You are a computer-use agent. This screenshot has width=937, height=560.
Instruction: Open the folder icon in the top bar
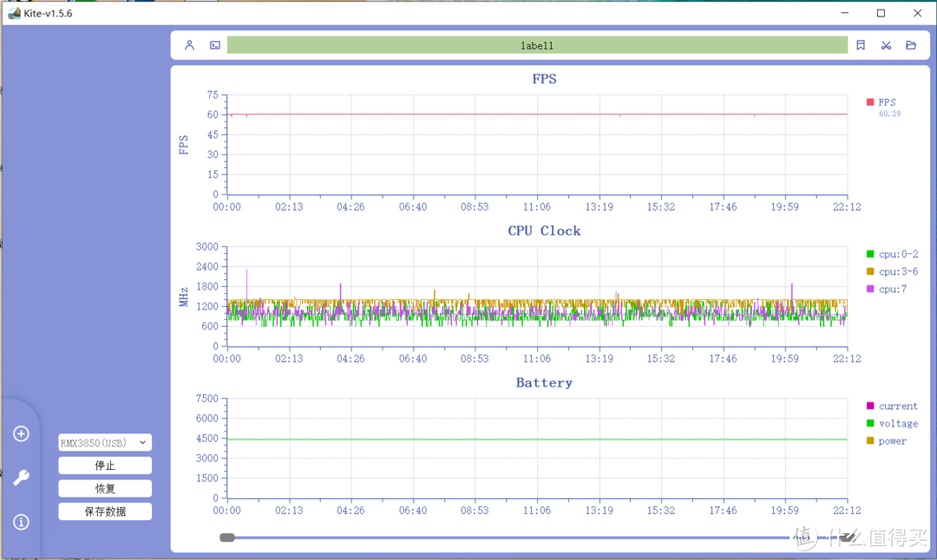[x=911, y=45]
